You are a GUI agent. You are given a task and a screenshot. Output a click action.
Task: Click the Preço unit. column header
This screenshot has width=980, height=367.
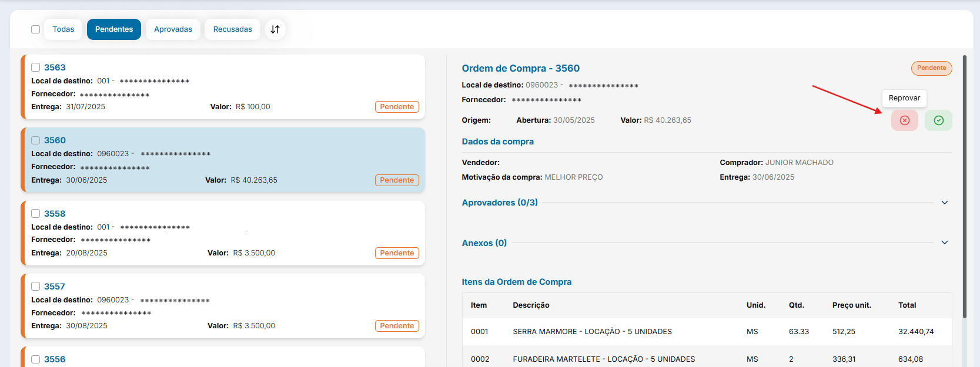pyautogui.click(x=852, y=305)
